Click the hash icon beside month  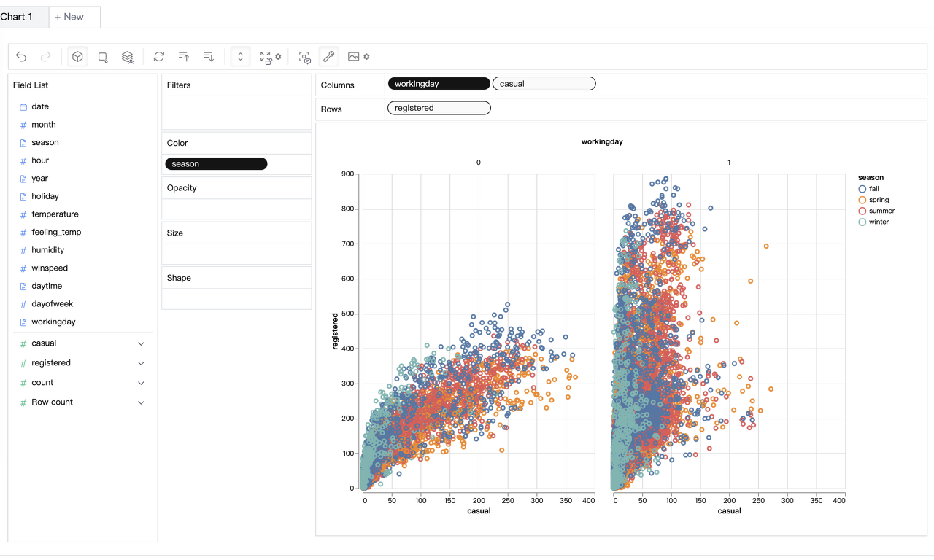(x=23, y=125)
